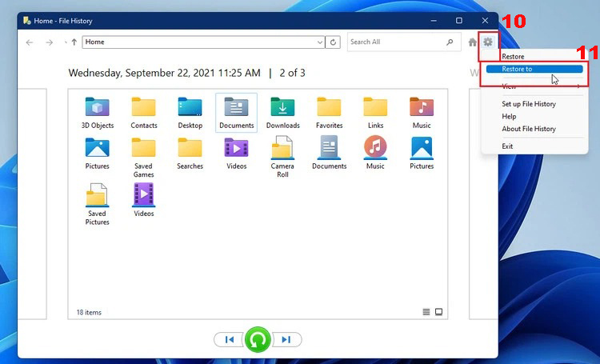The height and width of the screenshot is (364, 600).
Task: Select the Pictures library at row end
Action: [x=422, y=153]
